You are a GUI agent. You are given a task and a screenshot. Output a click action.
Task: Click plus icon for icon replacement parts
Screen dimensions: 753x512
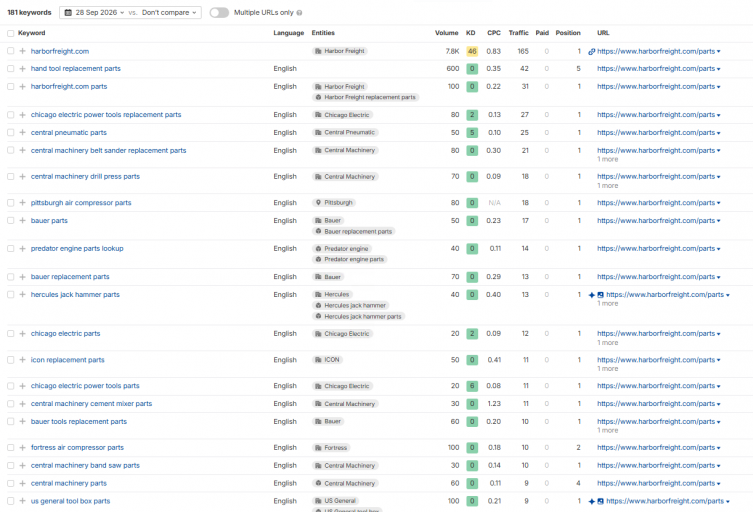[22, 360]
